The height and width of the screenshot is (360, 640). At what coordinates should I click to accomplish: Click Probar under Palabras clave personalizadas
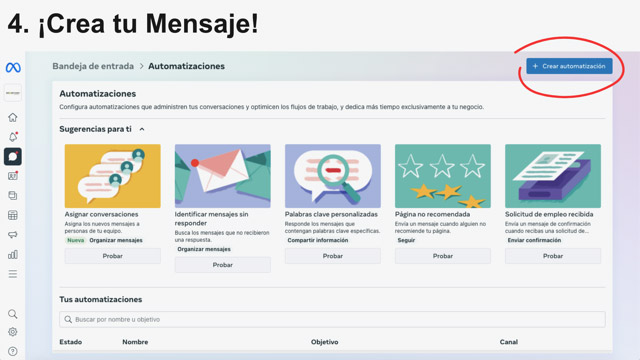333,256
